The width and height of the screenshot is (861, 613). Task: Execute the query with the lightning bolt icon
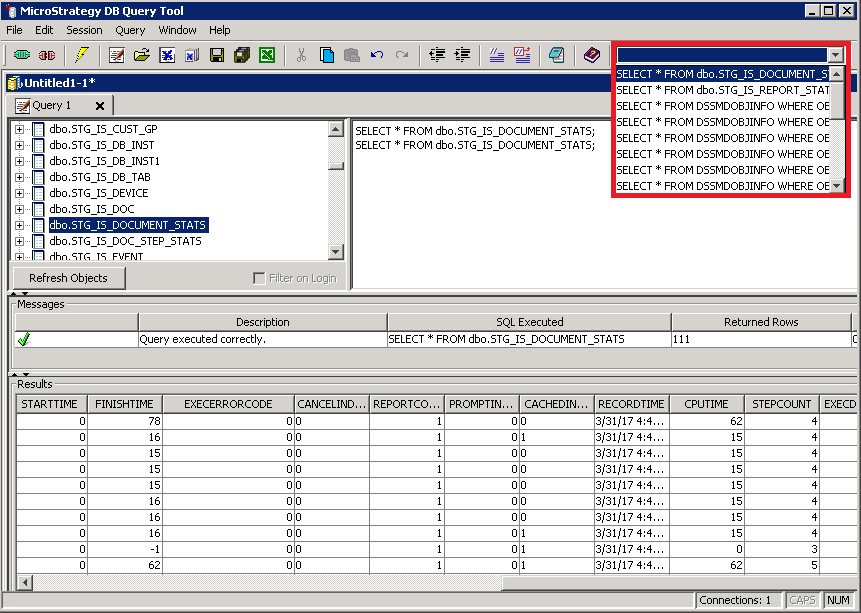[83, 56]
